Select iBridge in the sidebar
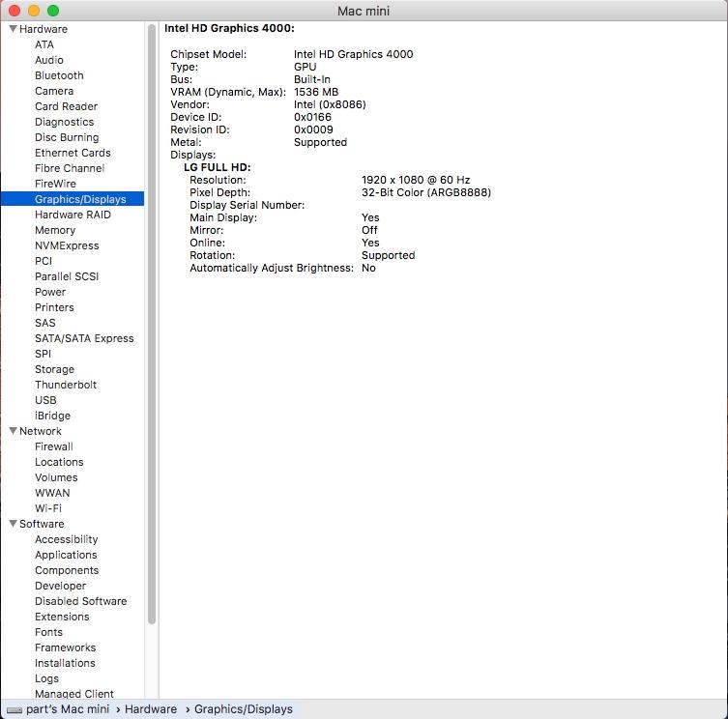728x719 pixels. point(52,416)
